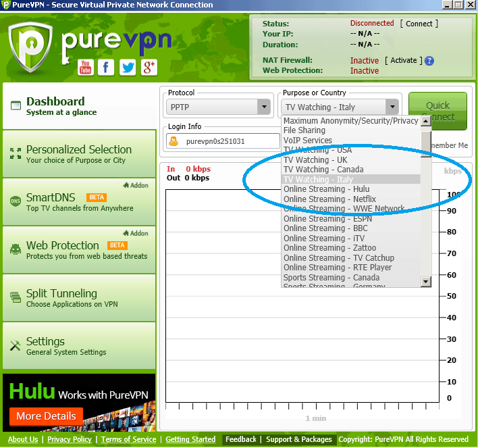
Task: Click the Hulu Works with PureVPN banner
Action: [x=79, y=403]
